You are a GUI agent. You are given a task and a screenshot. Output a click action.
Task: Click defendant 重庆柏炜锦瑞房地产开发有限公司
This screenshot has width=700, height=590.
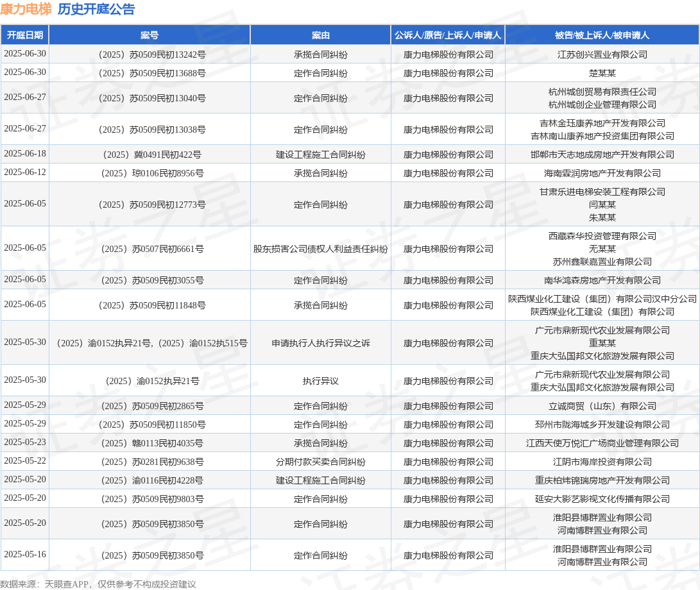602,480
